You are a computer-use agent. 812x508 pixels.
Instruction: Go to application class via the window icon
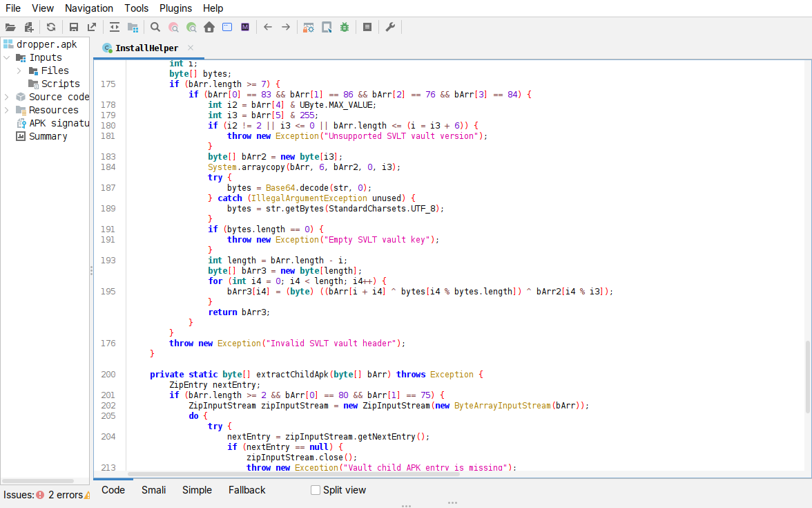point(227,28)
